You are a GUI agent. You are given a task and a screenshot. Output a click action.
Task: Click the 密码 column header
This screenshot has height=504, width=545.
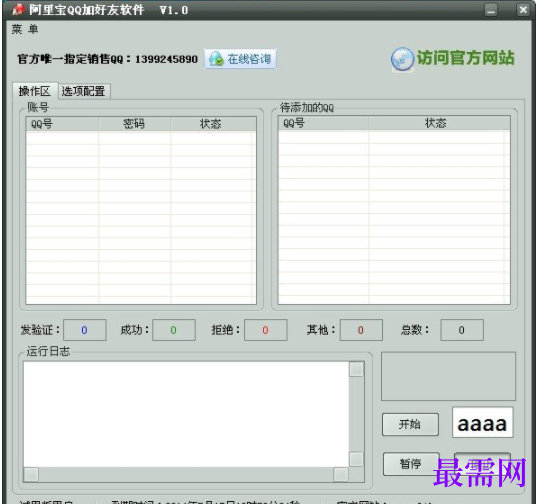pos(135,124)
